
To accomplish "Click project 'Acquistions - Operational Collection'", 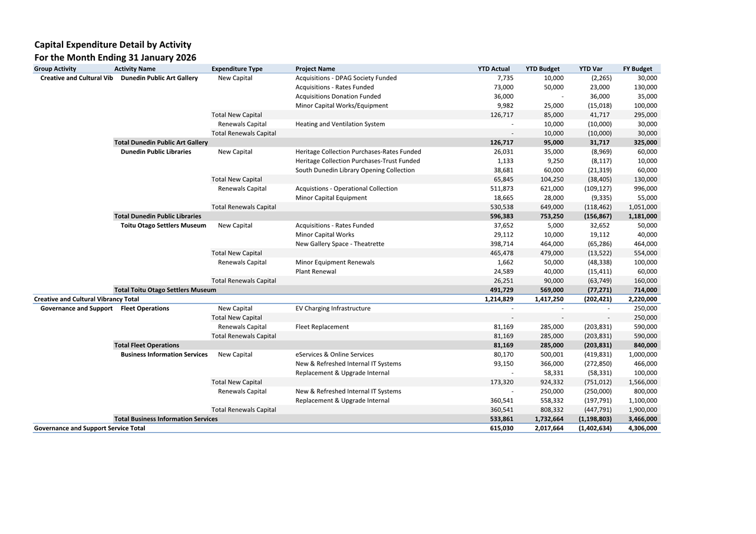I will (x=346, y=189).
